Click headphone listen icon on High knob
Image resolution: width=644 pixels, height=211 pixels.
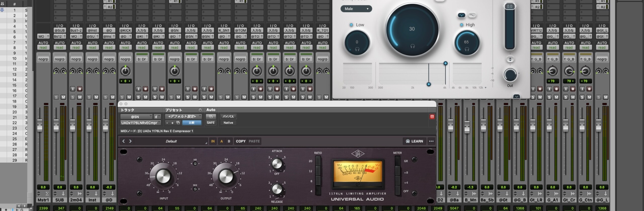click(467, 49)
